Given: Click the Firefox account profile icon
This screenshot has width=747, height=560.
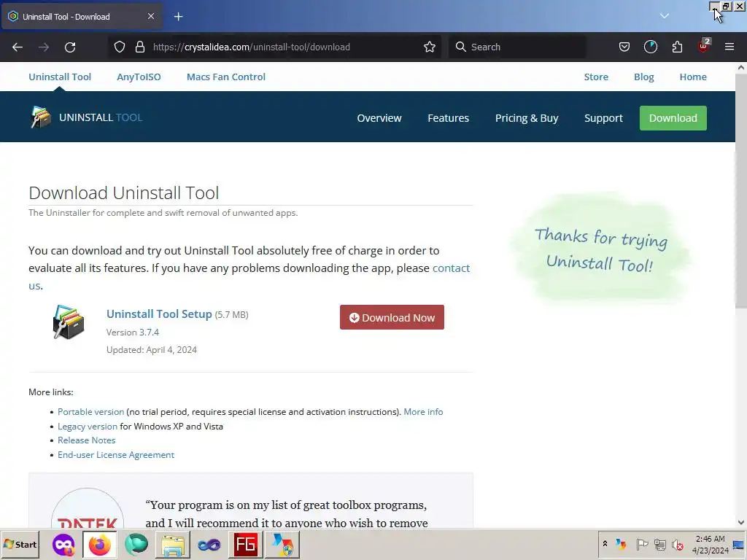Looking at the screenshot, I should (650, 47).
